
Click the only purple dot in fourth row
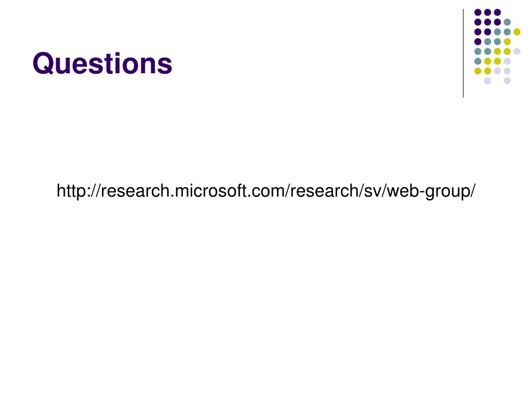tap(478, 42)
